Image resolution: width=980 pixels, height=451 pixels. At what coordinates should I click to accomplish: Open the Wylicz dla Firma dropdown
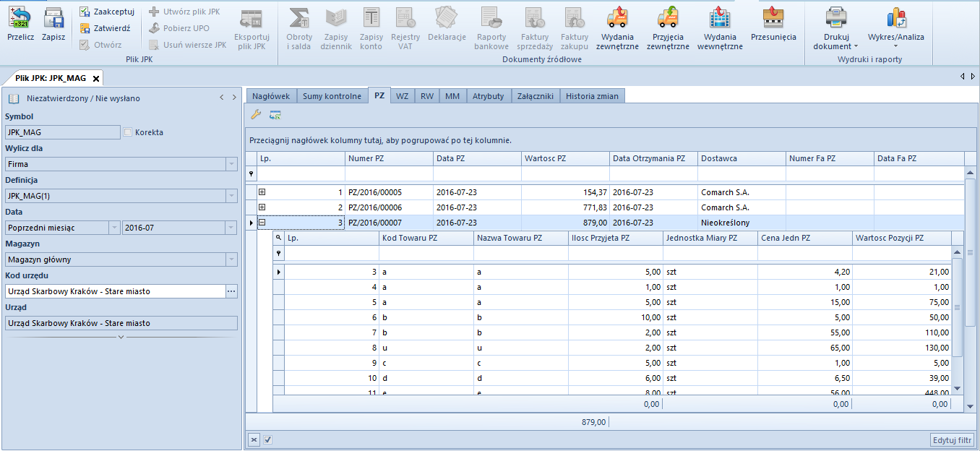pos(231,164)
